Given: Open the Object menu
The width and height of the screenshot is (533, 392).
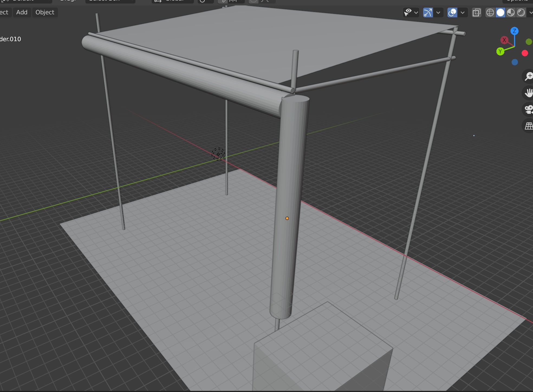Looking at the screenshot, I should pyautogui.click(x=45, y=12).
